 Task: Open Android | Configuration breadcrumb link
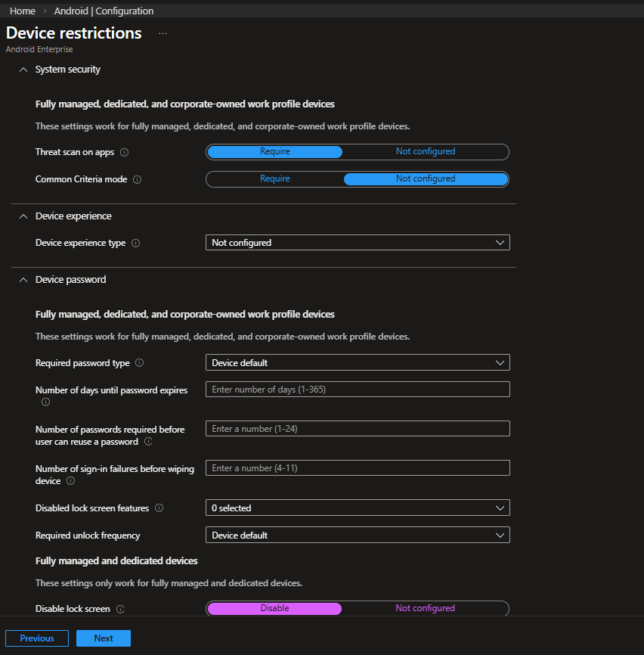pos(104,11)
